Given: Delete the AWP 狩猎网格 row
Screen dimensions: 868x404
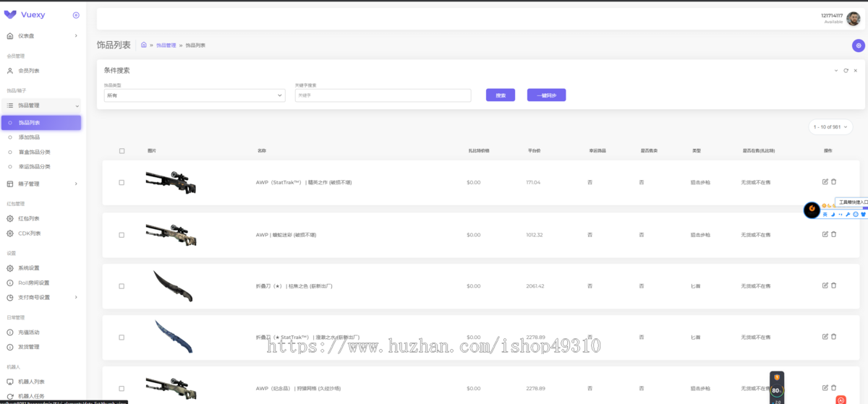Looking at the screenshot, I should (x=833, y=388).
